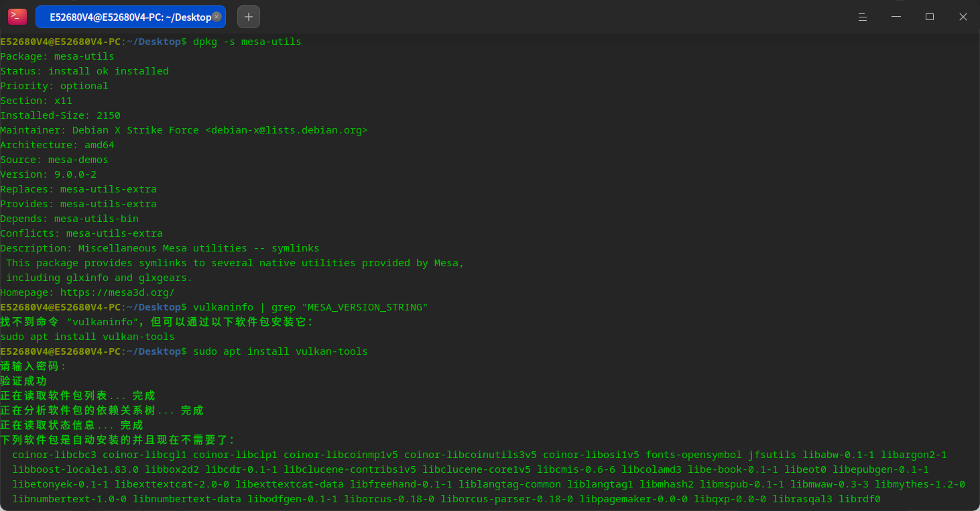Click the 'Section: x11' line
The width and height of the screenshot is (980, 511).
[36, 101]
